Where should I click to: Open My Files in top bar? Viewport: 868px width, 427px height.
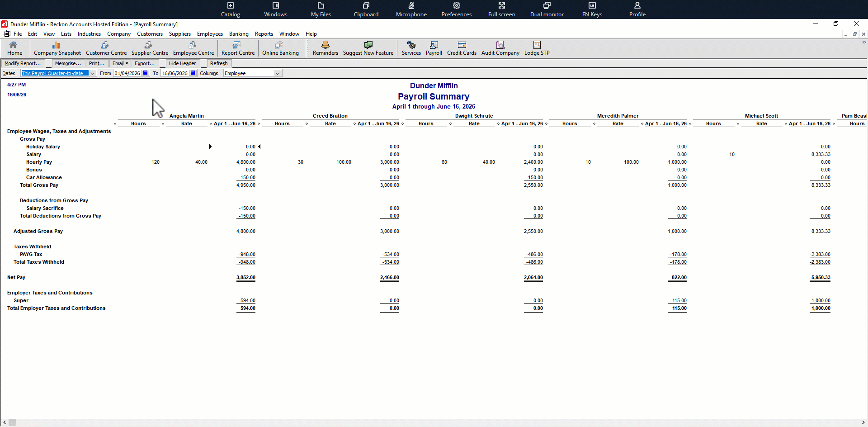click(321, 9)
